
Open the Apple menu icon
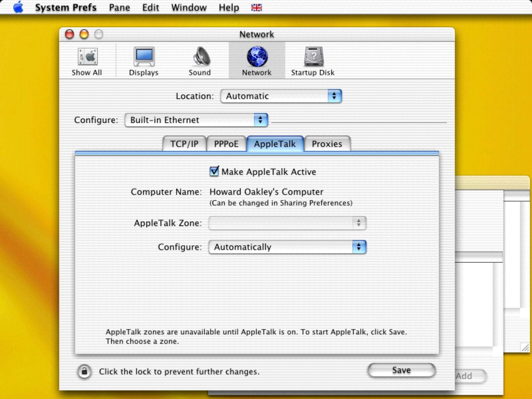[18, 7]
